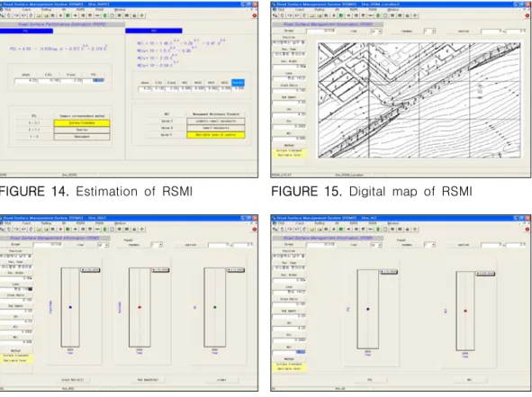
Task: Click the σ(mm) button below the third chart
Action: [x=221, y=380]
